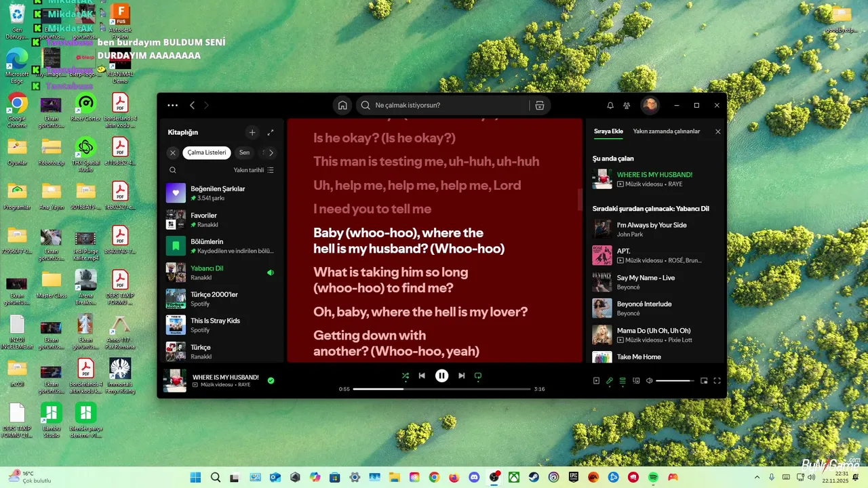Image resolution: width=868 pixels, height=488 pixels.
Task: Open the Favoriler playlist
Action: pos(222,220)
